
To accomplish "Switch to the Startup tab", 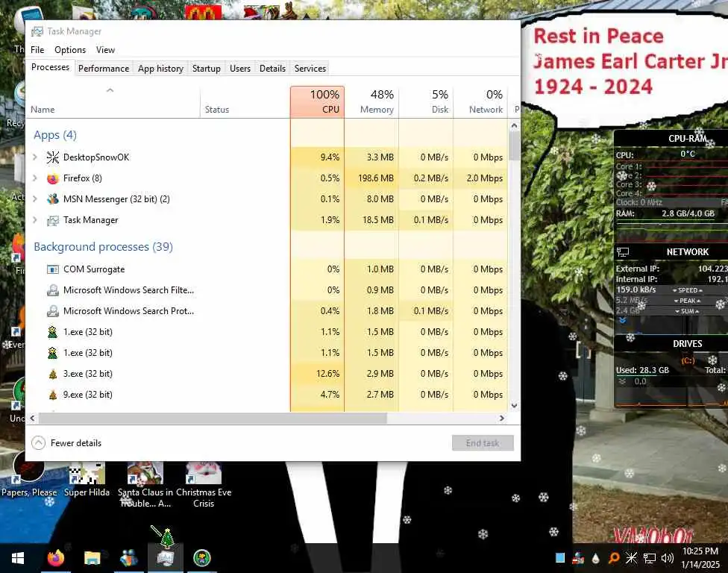I will pyautogui.click(x=207, y=68).
